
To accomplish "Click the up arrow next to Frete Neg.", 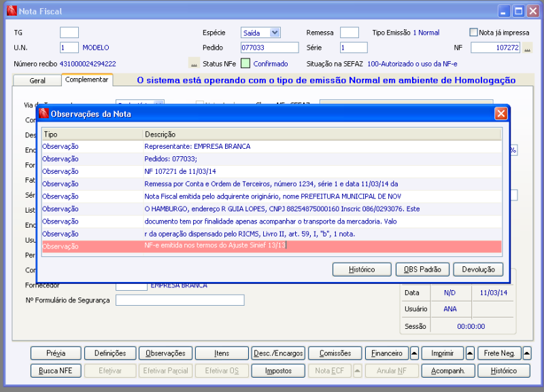I will 526,353.
